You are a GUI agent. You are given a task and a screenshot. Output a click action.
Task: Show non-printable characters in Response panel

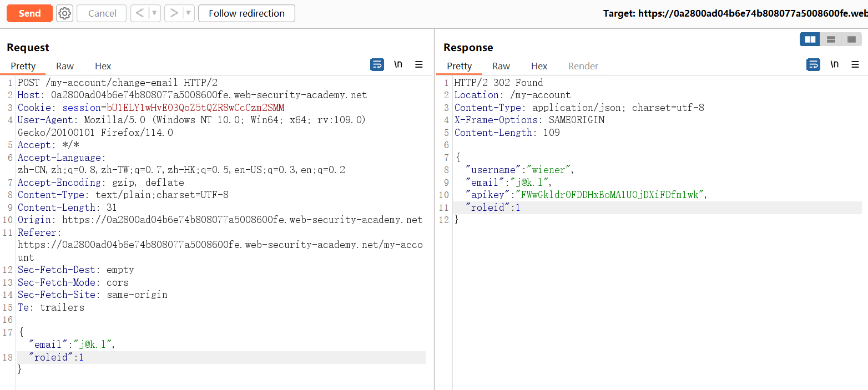[x=834, y=65]
